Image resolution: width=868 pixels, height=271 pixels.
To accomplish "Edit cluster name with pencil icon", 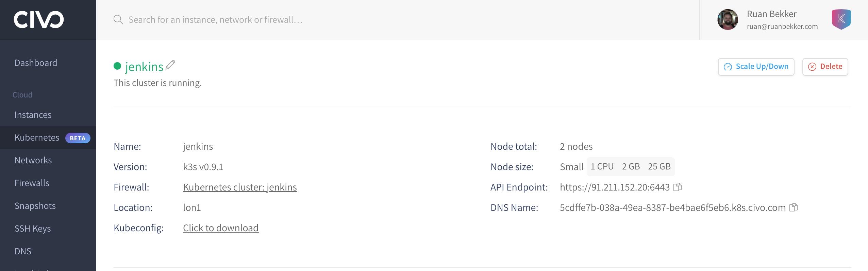I will 170,65.
